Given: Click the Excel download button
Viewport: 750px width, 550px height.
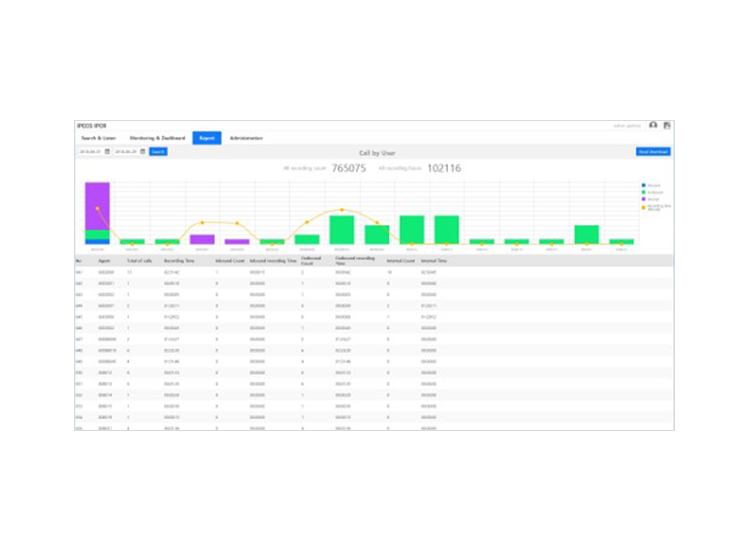Looking at the screenshot, I should [x=653, y=152].
